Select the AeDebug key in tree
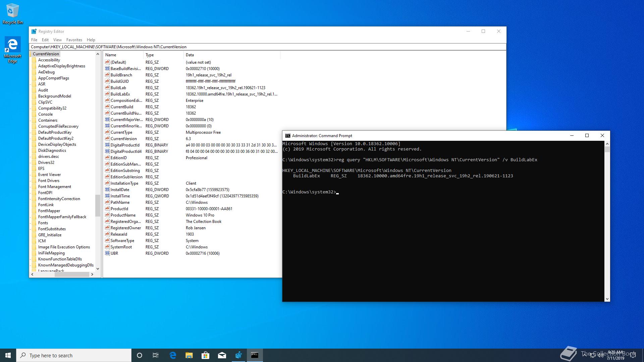The height and width of the screenshot is (362, 644). (x=46, y=72)
